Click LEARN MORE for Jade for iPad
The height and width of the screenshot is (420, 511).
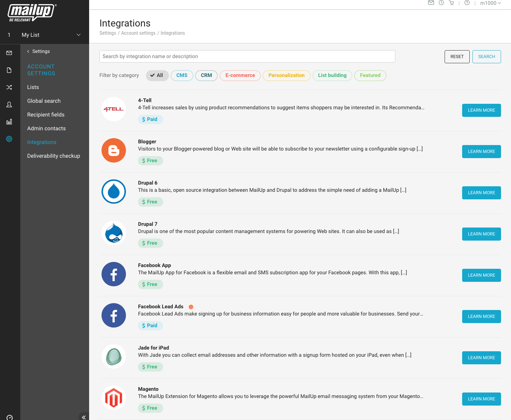point(481,358)
